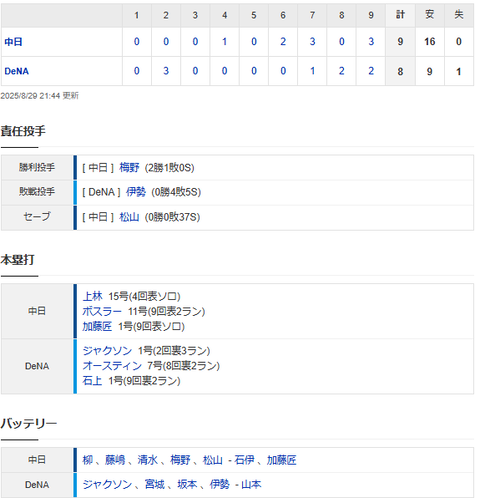Screen dimensions: 480x498
Task: Click the 失 column header
Action: coord(459,15)
